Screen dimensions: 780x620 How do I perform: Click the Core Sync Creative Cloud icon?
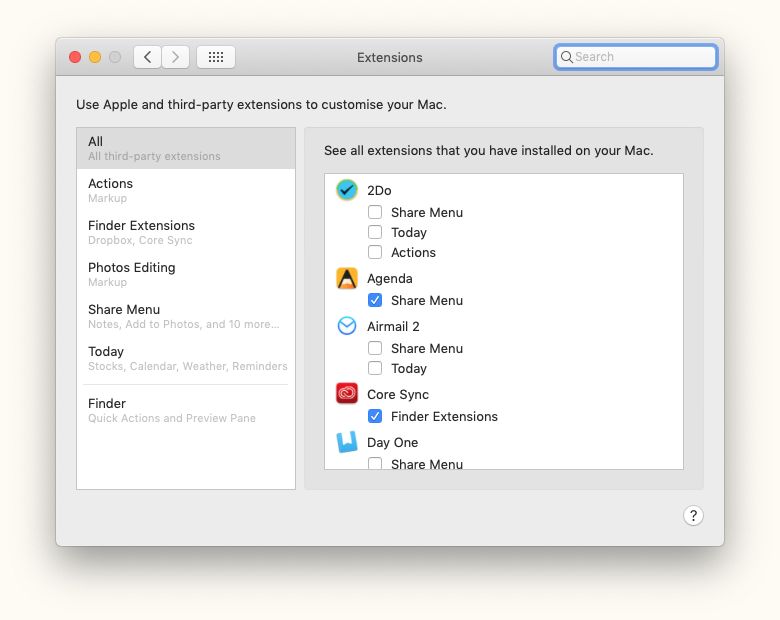(347, 394)
